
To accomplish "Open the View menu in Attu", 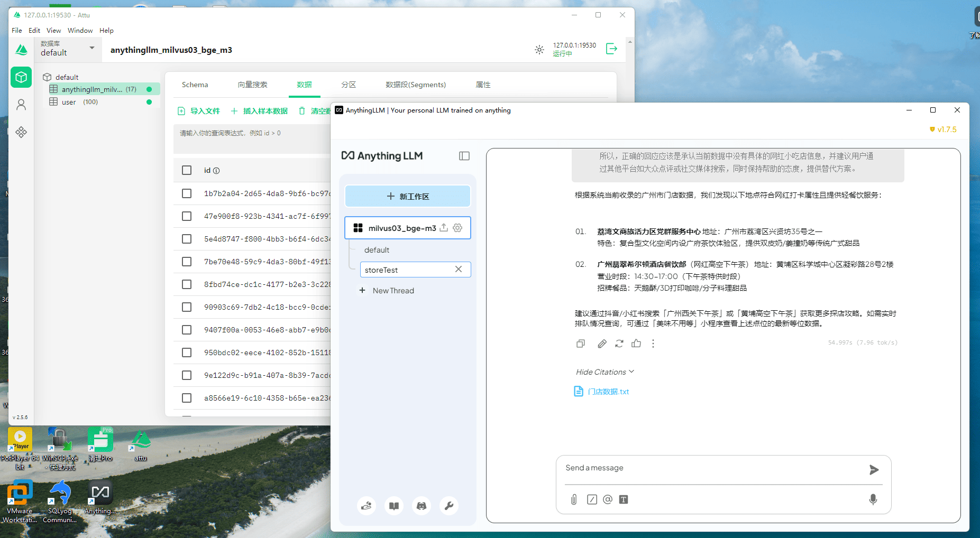I will (x=53, y=31).
